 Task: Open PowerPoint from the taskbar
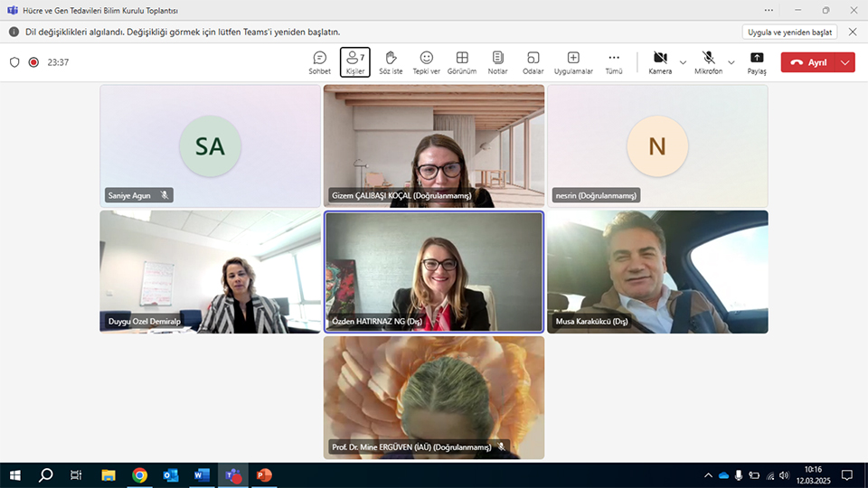tap(263, 475)
